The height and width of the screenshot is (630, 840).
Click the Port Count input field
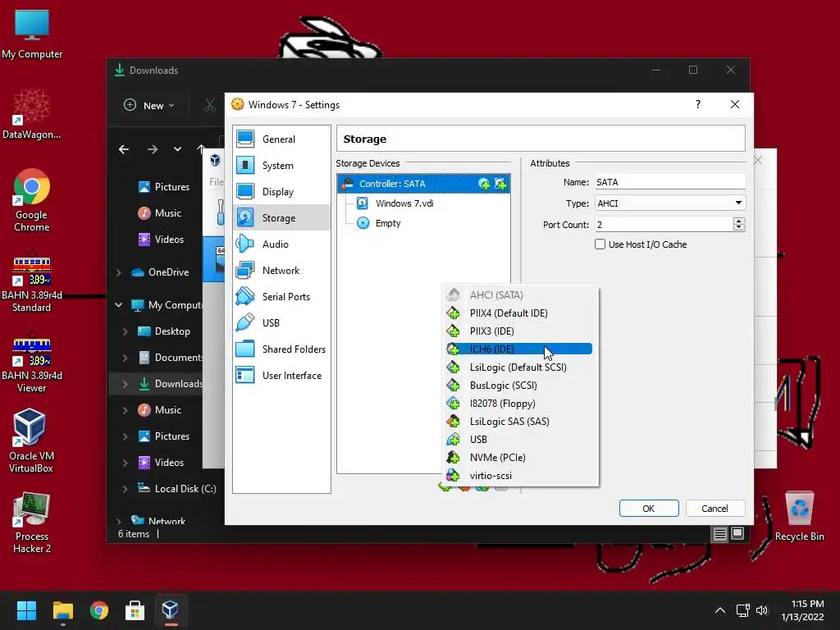(x=663, y=225)
